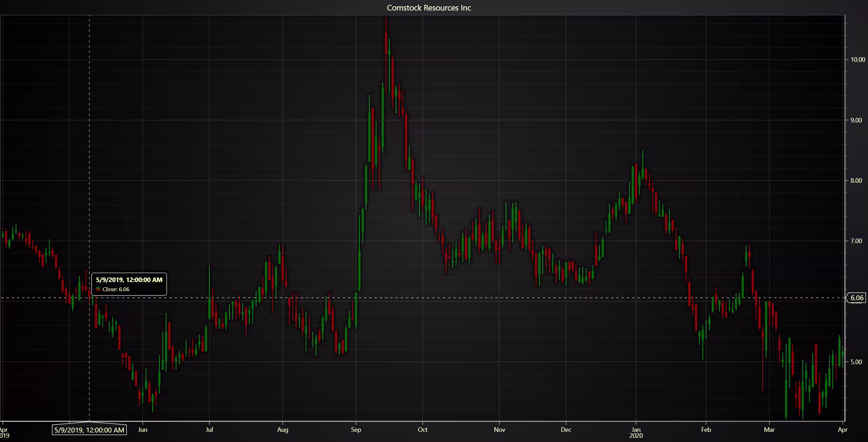The image size is (868, 442).
Task: Click the Comstock Resources Inc chart title
Action: point(429,8)
